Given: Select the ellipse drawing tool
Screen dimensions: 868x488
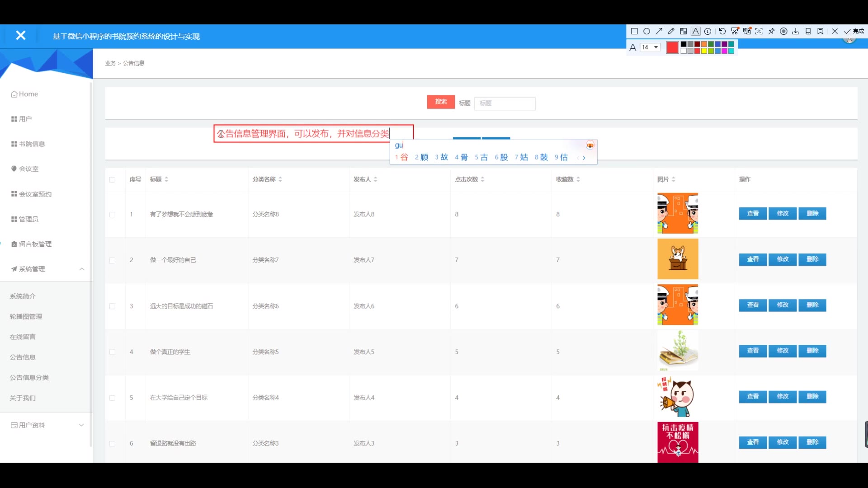Looking at the screenshot, I should [646, 31].
